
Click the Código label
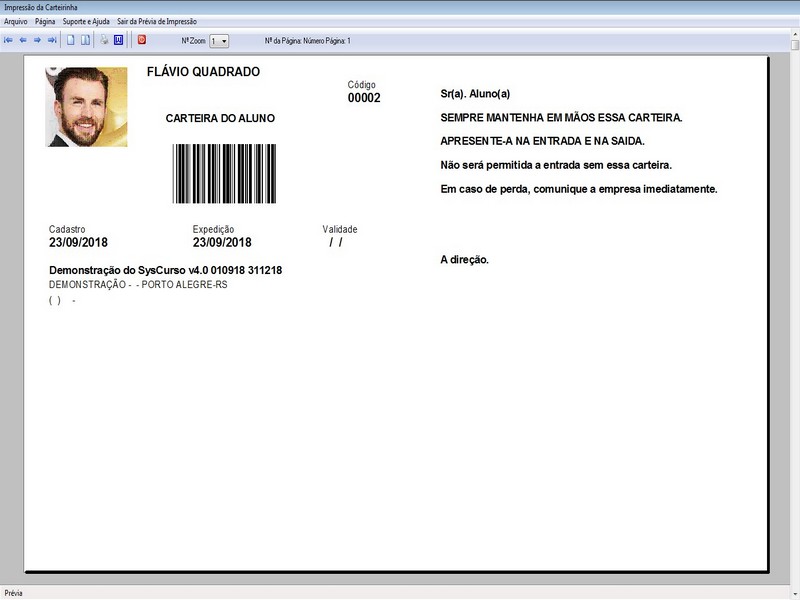click(361, 85)
